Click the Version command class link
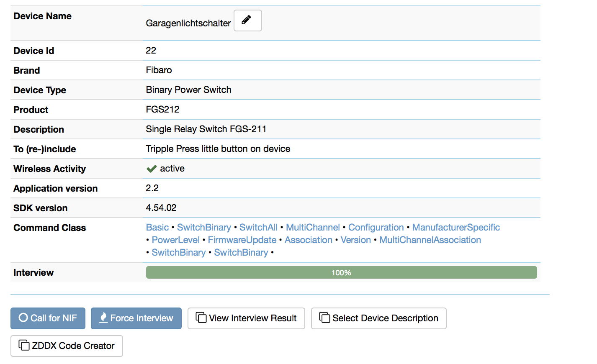Screen dimensions: 597x364 pos(356,240)
